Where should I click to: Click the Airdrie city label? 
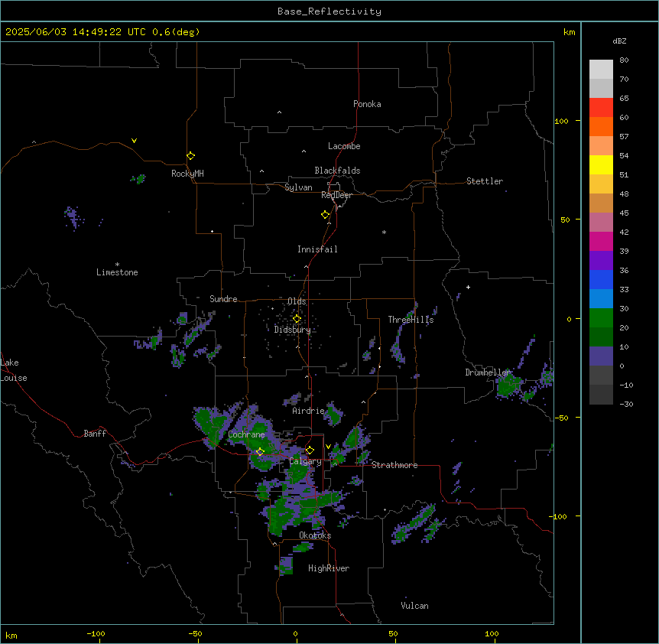(308, 411)
